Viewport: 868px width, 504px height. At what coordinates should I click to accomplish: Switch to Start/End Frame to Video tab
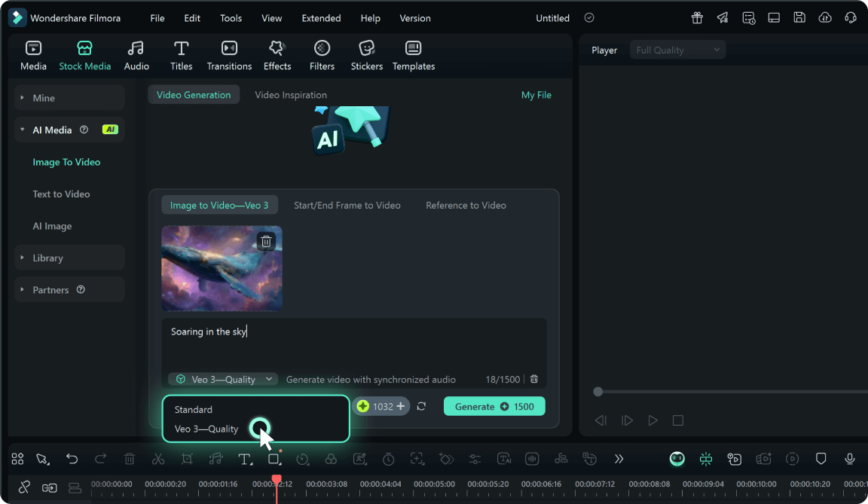pos(347,205)
